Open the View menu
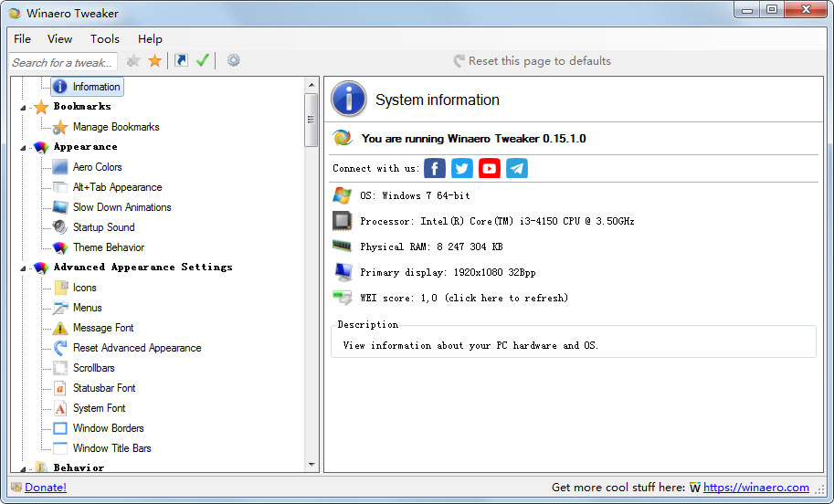This screenshot has height=504, width=834. (59, 39)
